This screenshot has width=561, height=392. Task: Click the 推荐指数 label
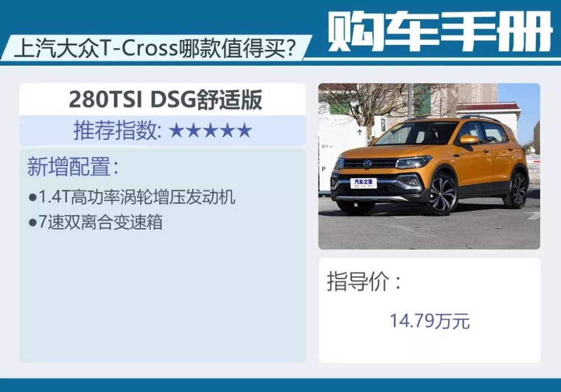click(116, 131)
